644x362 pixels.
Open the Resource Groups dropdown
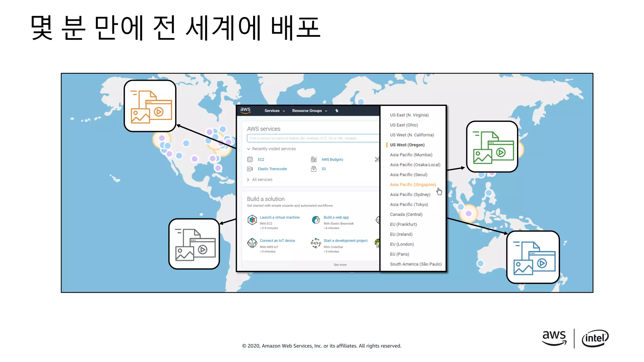(309, 111)
